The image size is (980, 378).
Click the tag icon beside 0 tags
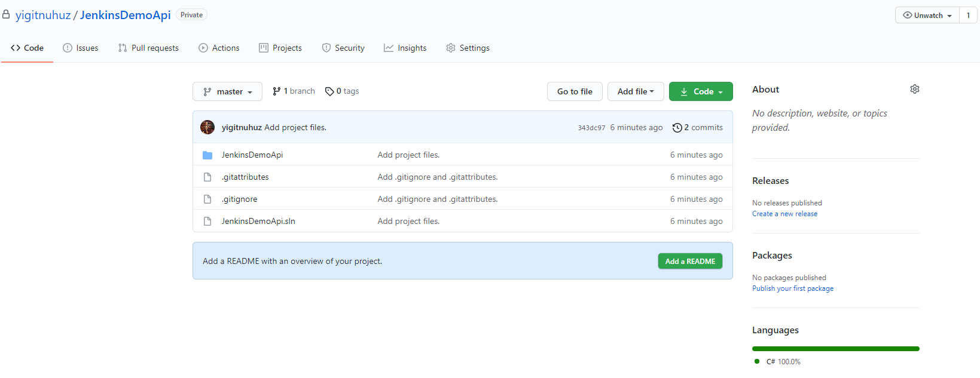coord(329,91)
